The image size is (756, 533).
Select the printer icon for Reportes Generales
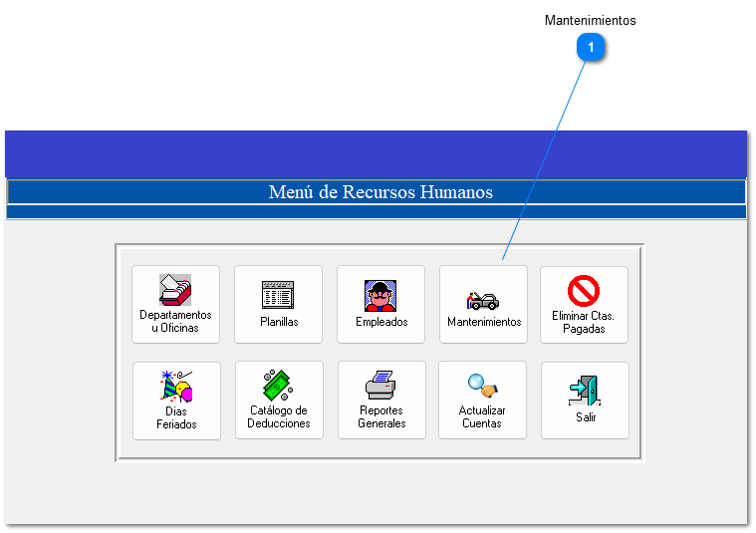pyautogui.click(x=381, y=386)
